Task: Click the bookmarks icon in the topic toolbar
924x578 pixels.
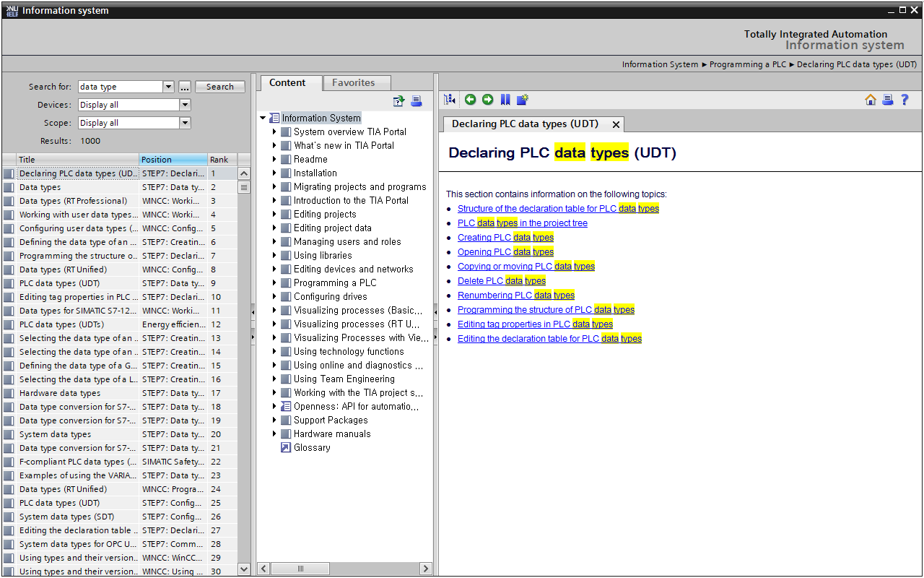Action: coord(505,100)
